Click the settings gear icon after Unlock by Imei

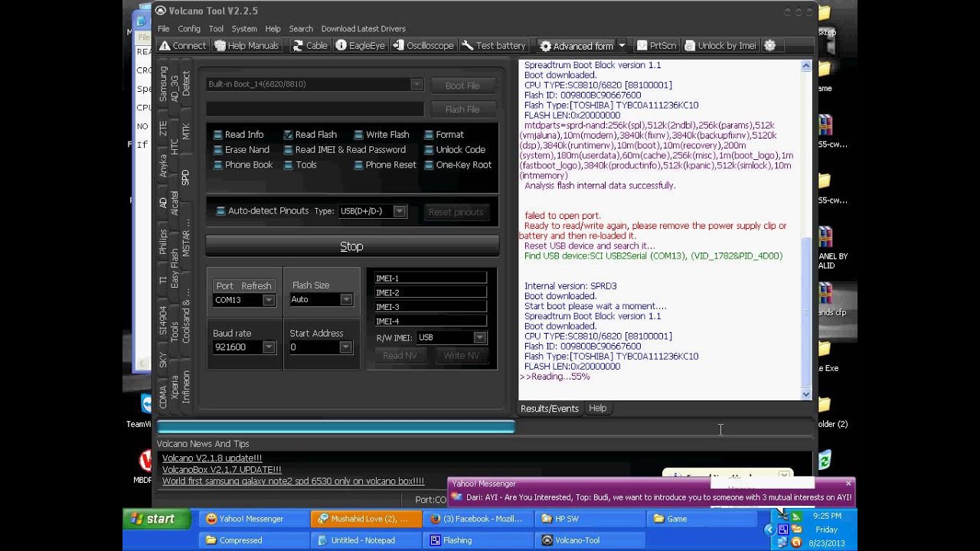770,46
